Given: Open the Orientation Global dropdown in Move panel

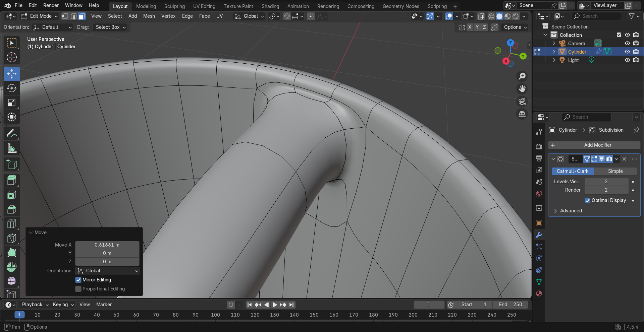Looking at the screenshot, I should 107,271.
